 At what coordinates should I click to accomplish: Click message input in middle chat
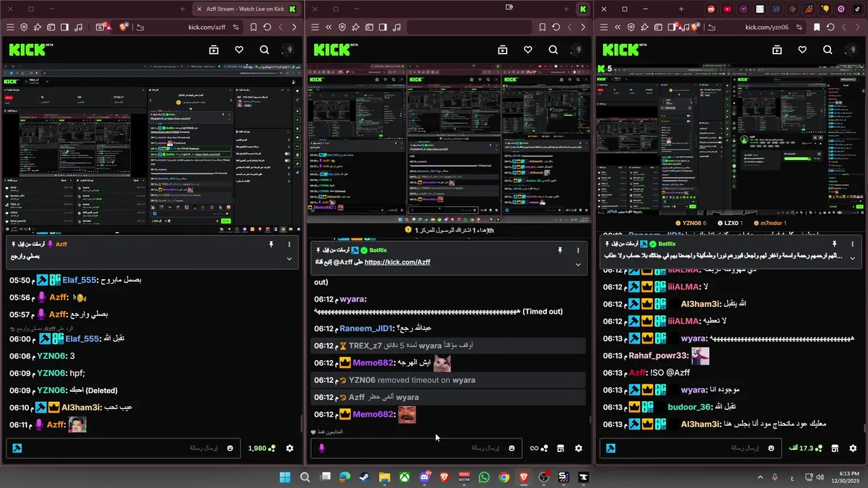417,448
